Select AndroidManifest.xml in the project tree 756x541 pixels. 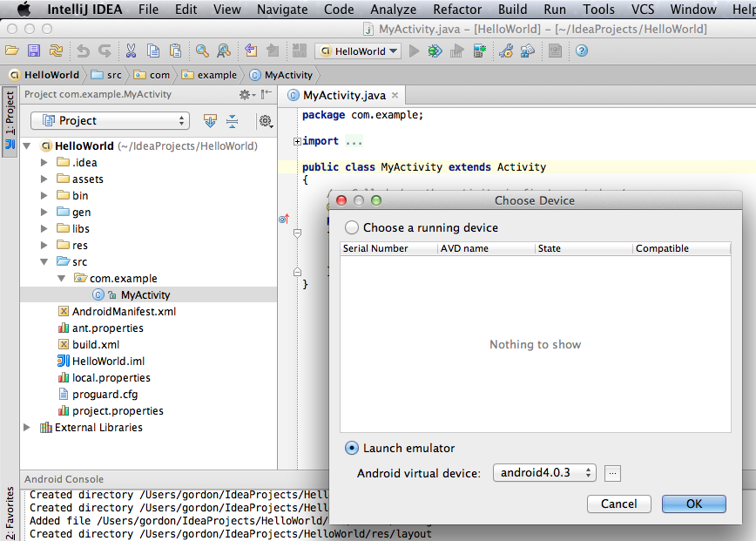click(124, 311)
